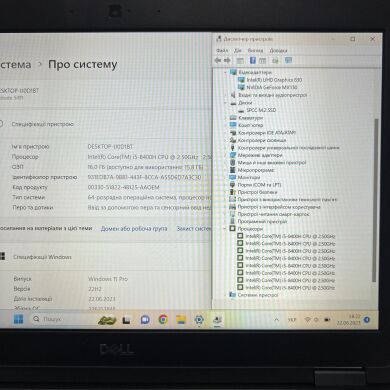390x390 pixels.
Task: Expand the audio inputs and outputs category
Action: [x=226, y=95]
